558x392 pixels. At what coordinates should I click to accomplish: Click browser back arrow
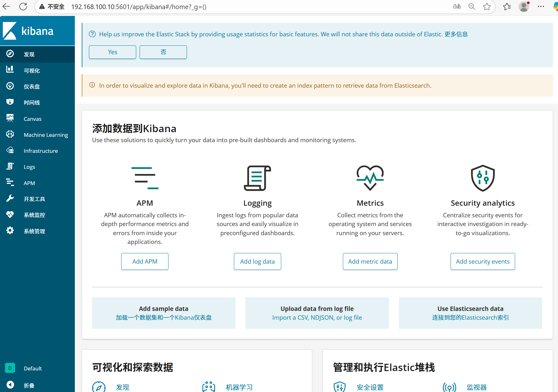[7, 7]
